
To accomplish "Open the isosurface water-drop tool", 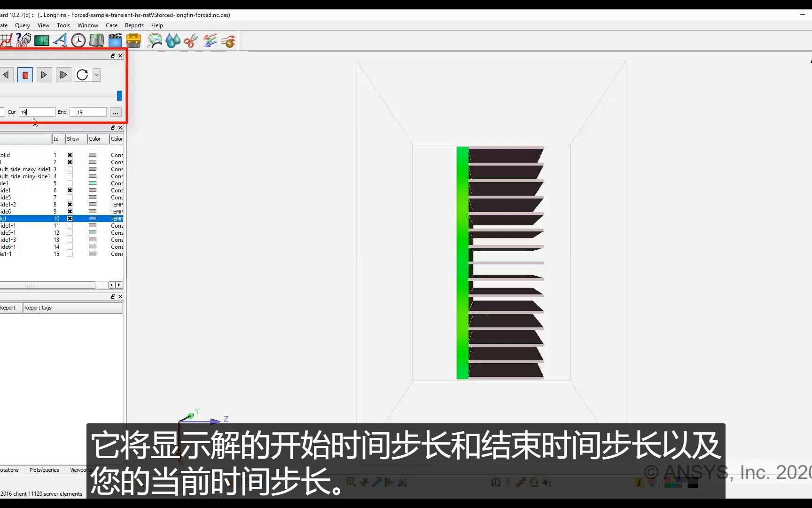I will pos(172,40).
